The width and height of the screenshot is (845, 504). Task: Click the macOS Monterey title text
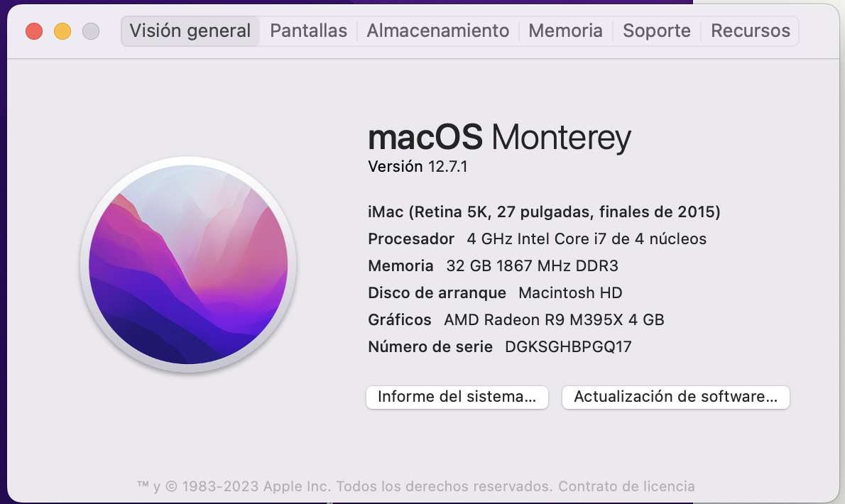click(x=499, y=137)
